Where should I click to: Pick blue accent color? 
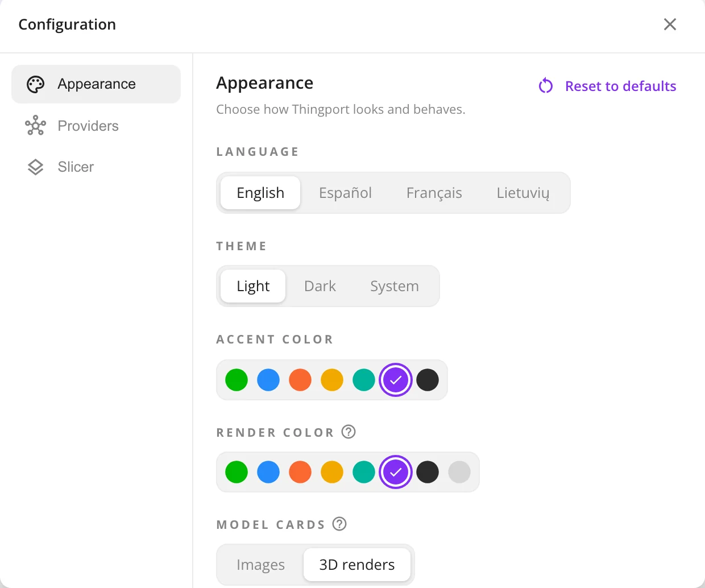tap(268, 380)
